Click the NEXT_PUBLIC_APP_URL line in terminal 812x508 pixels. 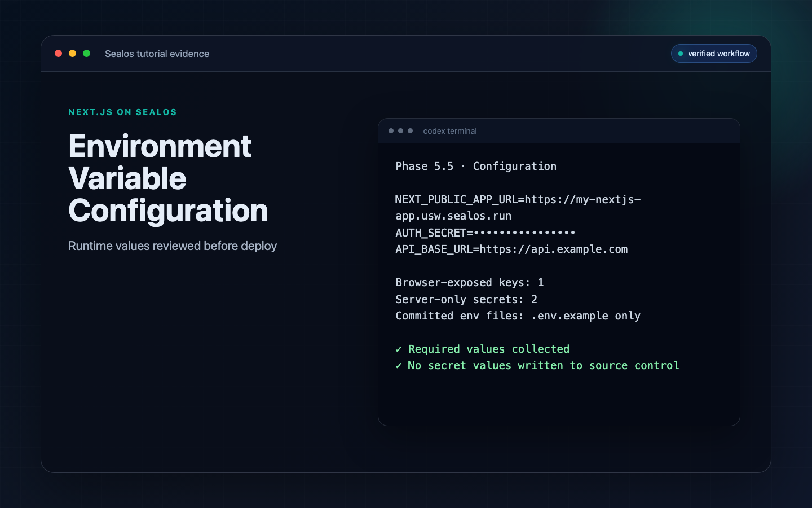pyautogui.click(x=518, y=199)
